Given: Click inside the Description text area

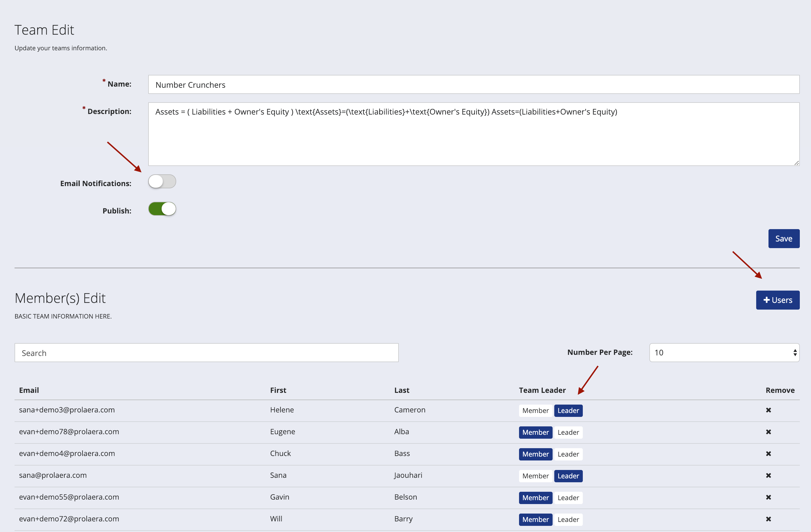Looking at the screenshot, I should point(474,134).
